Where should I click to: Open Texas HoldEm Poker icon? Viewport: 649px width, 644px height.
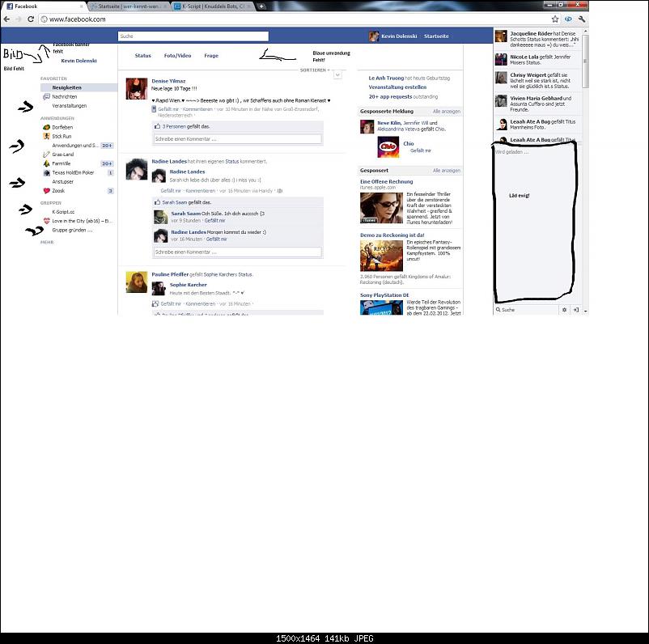pos(46,172)
